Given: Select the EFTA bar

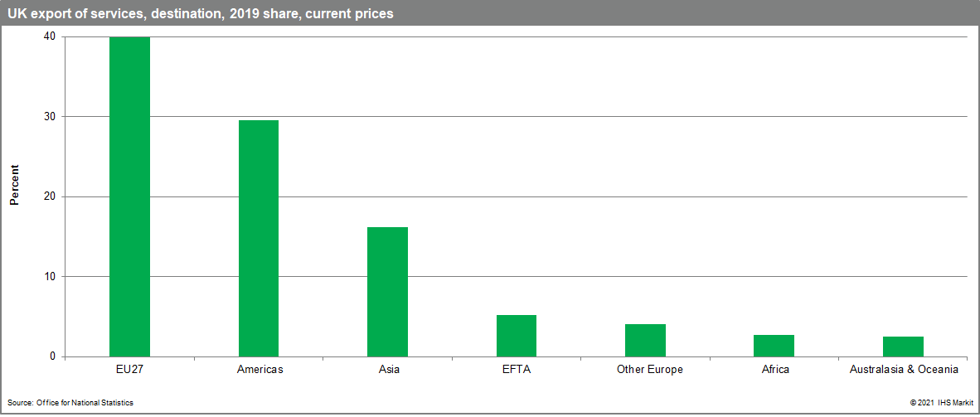Looking at the screenshot, I should (517, 335).
